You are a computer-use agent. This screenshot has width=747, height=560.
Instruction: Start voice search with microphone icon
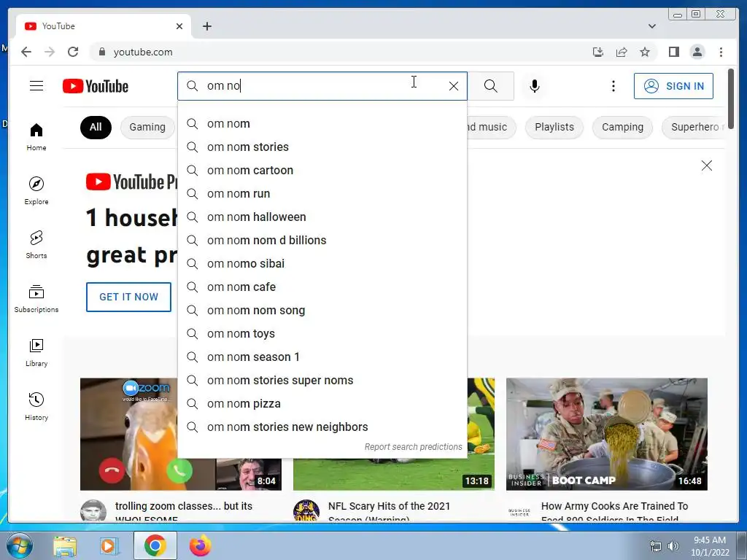pyautogui.click(x=535, y=86)
